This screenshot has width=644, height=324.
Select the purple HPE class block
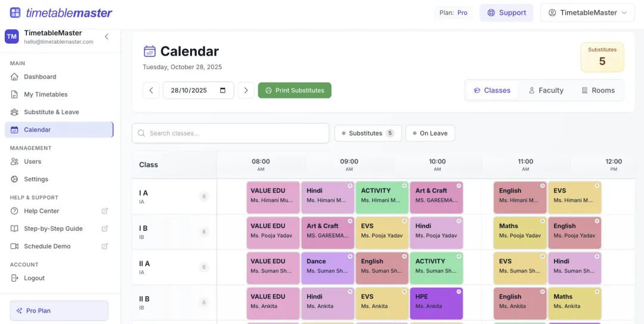pos(436,304)
